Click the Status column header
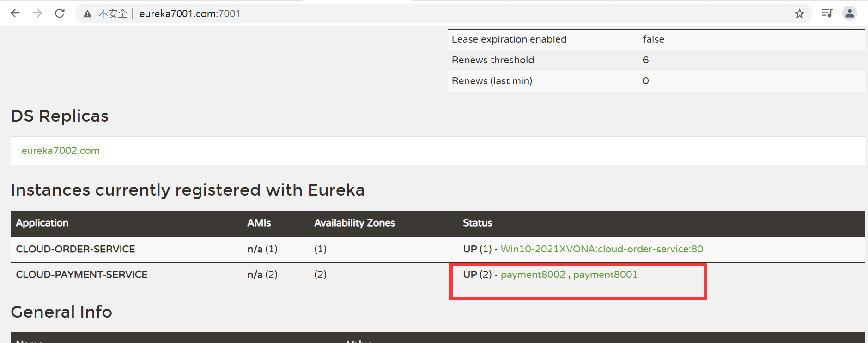The image size is (868, 343). tap(478, 223)
